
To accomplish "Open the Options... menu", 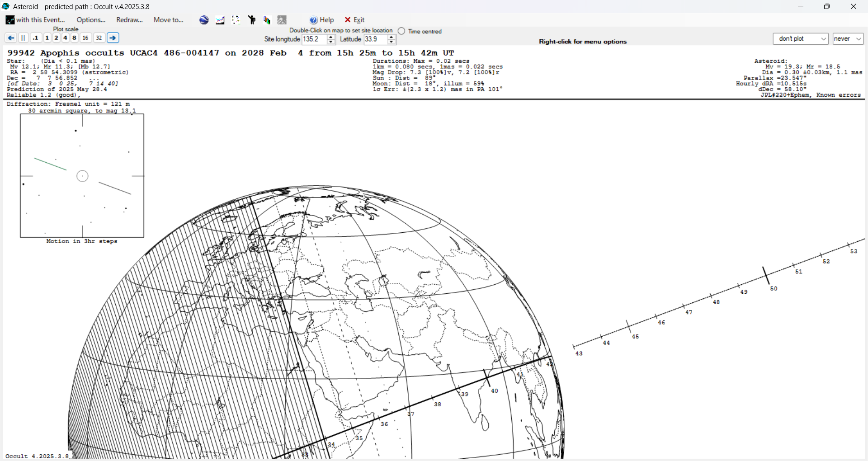I will coord(91,20).
